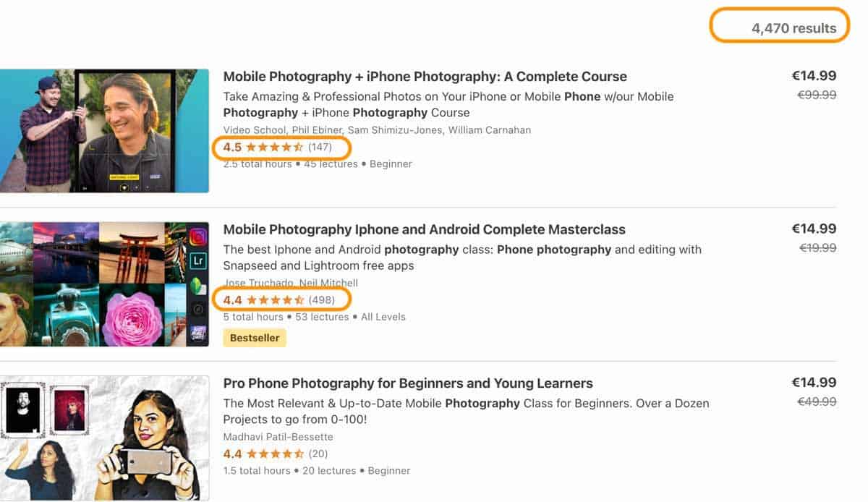Click instructor Madhavi Patil-Bessette
This screenshot has width=868, height=502.
coord(278,436)
